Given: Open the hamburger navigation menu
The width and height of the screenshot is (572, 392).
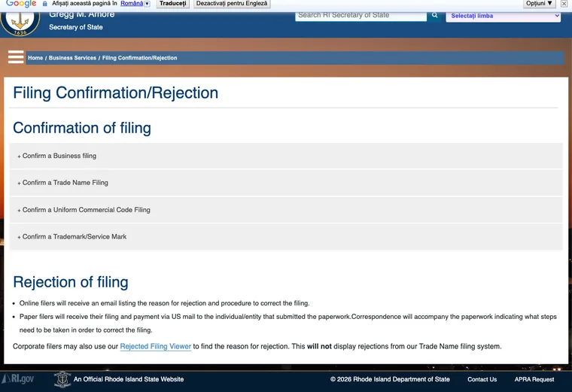Looking at the screenshot, I should 16,57.
